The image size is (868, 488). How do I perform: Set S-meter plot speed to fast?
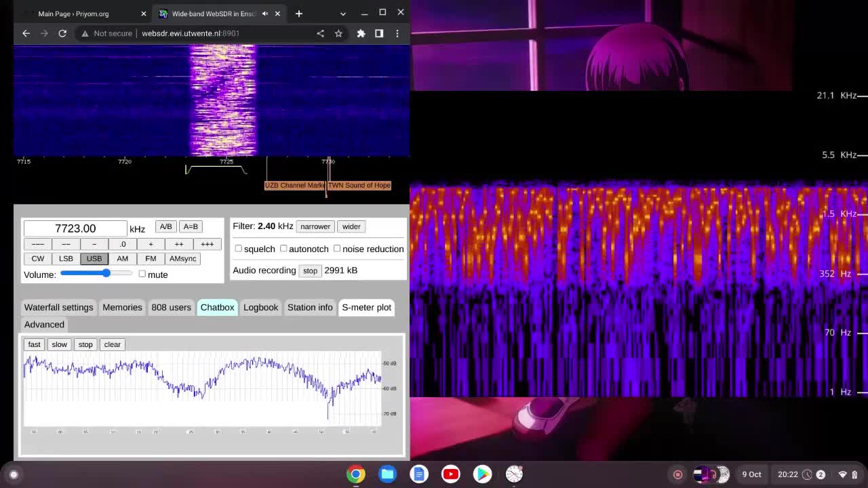click(x=34, y=344)
